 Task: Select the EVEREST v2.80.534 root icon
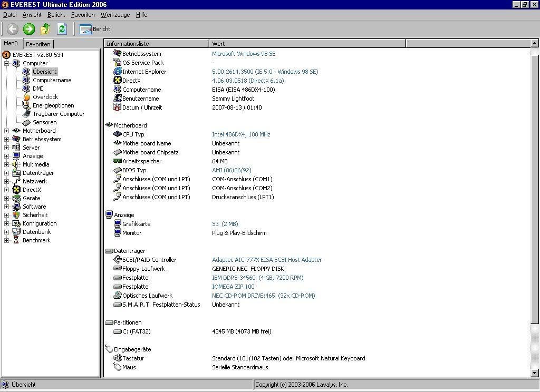(x=6, y=55)
